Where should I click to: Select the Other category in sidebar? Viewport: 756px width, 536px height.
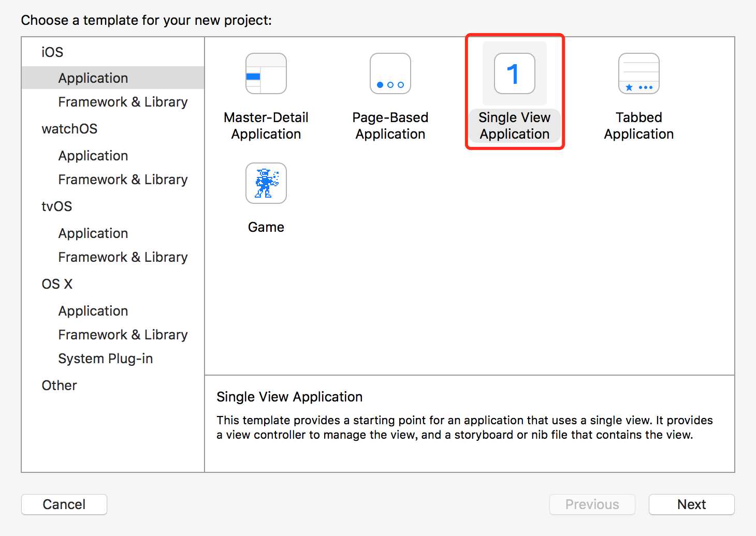tap(60, 385)
